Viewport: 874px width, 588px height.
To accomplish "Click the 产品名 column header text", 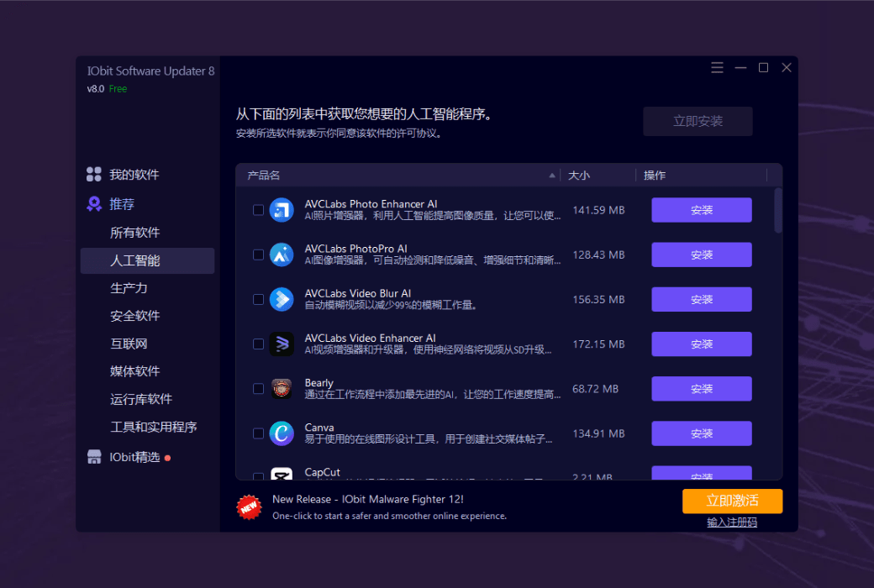I will [x=263, y=175].
